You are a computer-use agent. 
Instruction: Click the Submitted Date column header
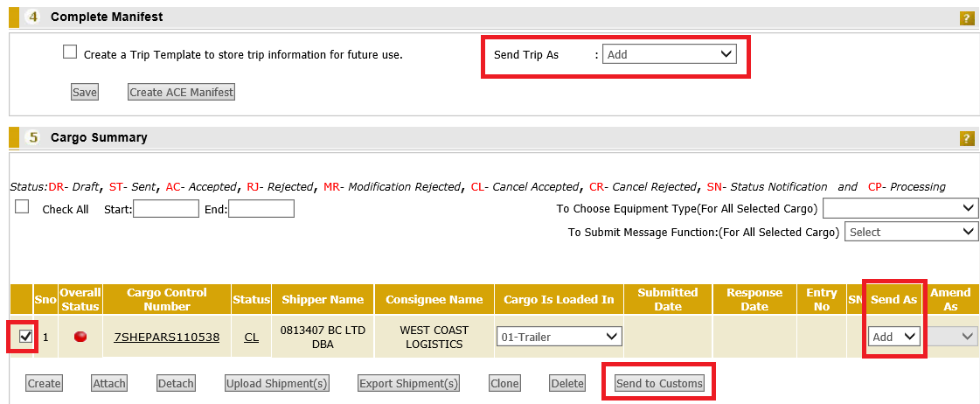(x=668, y=300)
